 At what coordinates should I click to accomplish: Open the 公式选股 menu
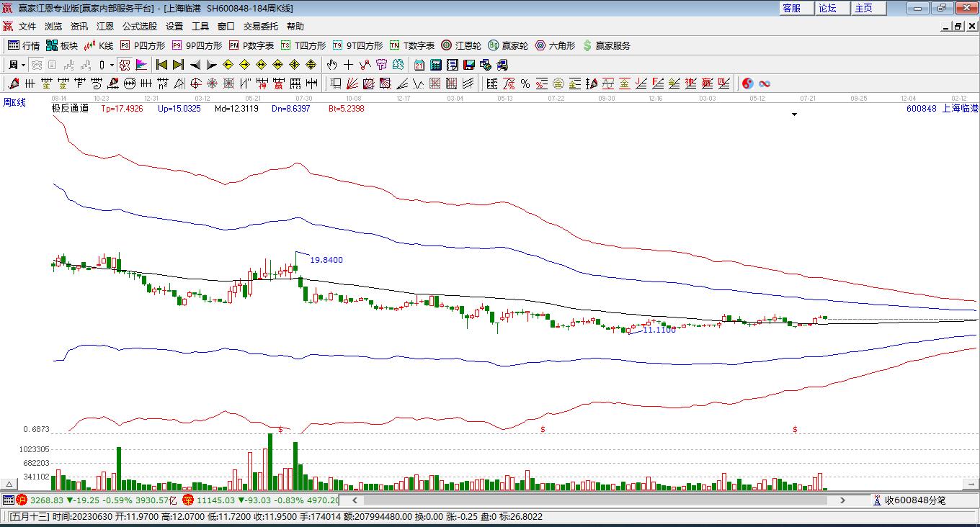pos(140,26)
